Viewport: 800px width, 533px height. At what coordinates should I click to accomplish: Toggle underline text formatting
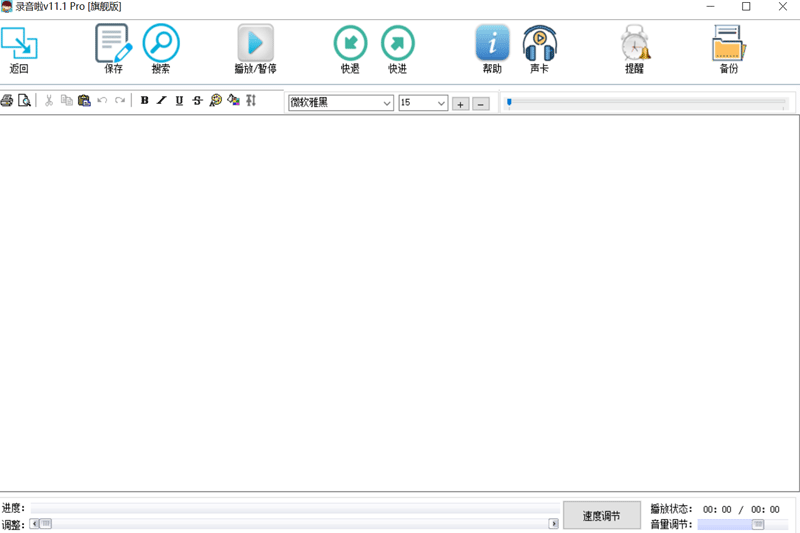(179, 101)
